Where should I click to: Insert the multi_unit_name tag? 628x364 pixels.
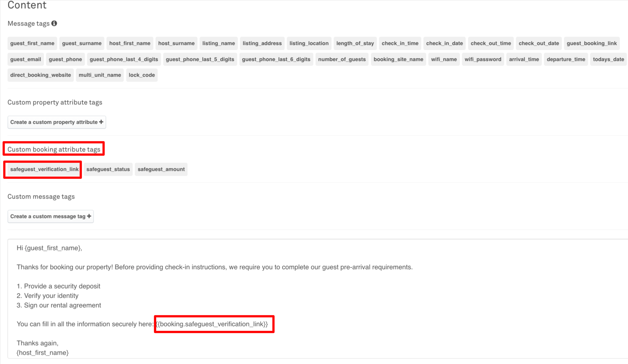(100, 75)
